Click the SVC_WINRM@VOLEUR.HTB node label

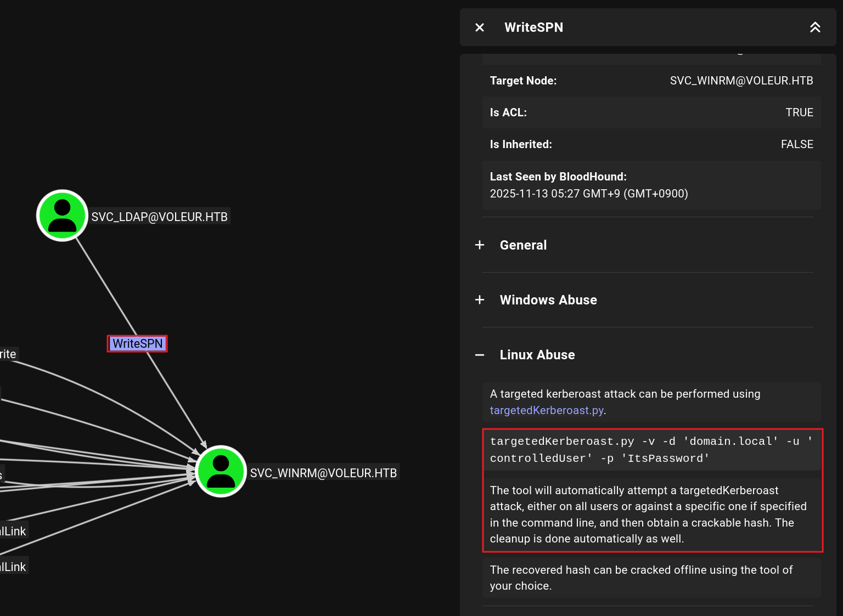tap(323, 473)
